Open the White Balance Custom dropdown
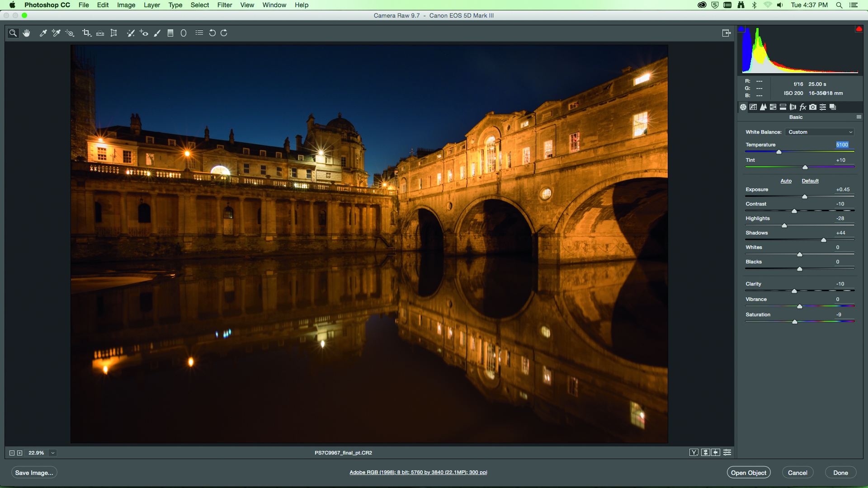868x488 pixels. [x=820, y=132]
